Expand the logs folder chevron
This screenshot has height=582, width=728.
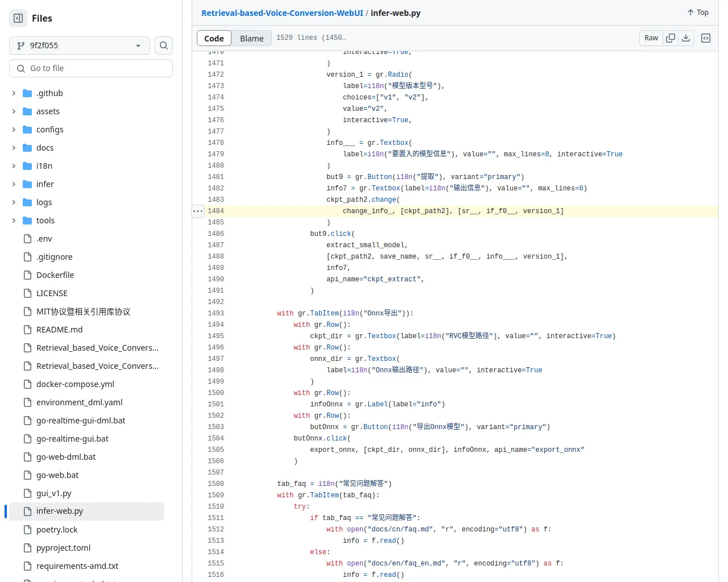click(14, 202)
